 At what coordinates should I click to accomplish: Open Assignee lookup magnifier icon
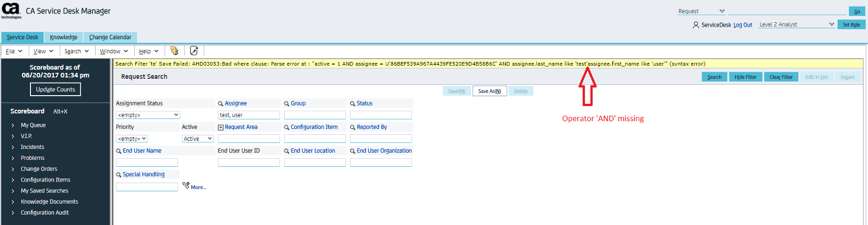point(221,104)
